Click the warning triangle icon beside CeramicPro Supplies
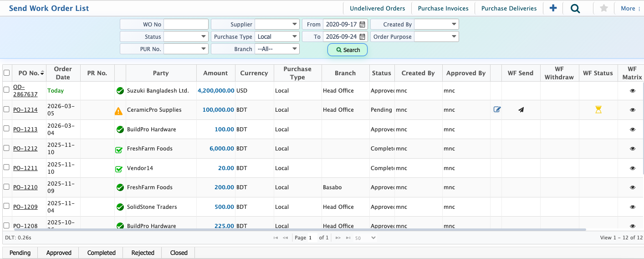The width and height of the screenshot is (644, 259). click(x=118, y=111)
